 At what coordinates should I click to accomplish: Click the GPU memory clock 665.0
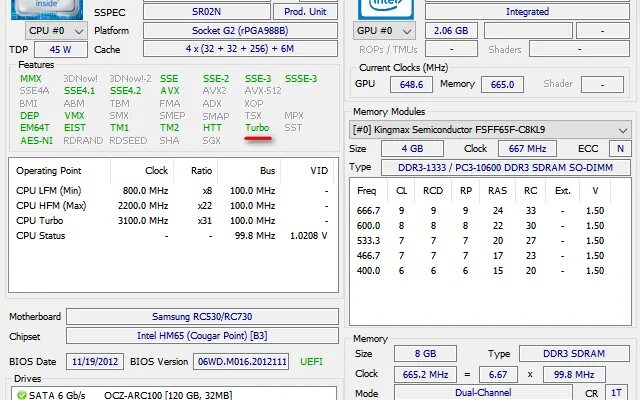coord(502,84)
